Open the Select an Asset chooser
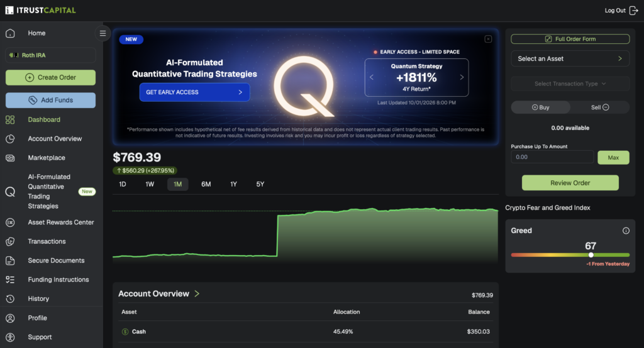Image resolution: width=644 pixels, height=348 pixels. click(x=570, y=58)
